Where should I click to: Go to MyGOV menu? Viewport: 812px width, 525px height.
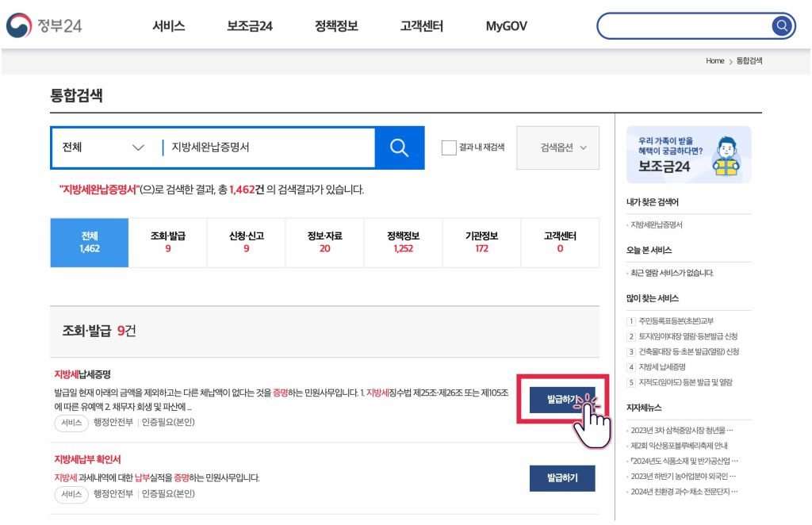coord(506,26)
